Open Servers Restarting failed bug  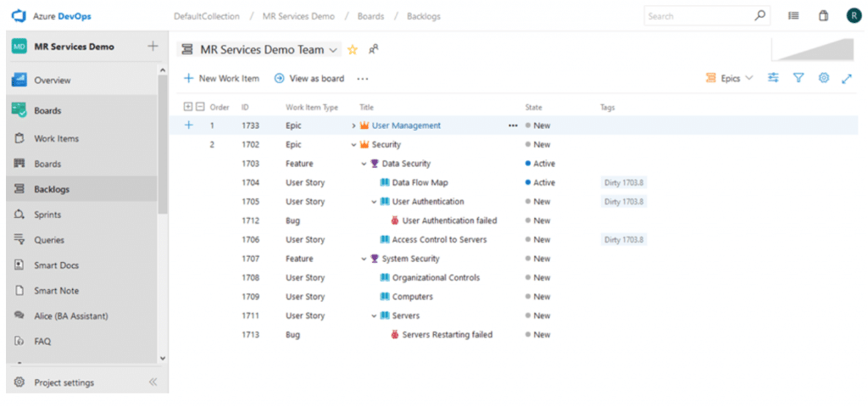coord(448,334)
